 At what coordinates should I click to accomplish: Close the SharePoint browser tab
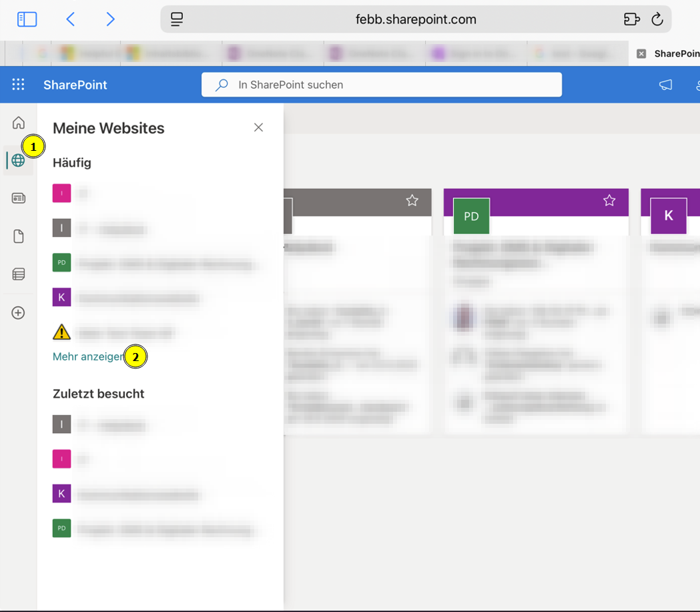(641, 53)
